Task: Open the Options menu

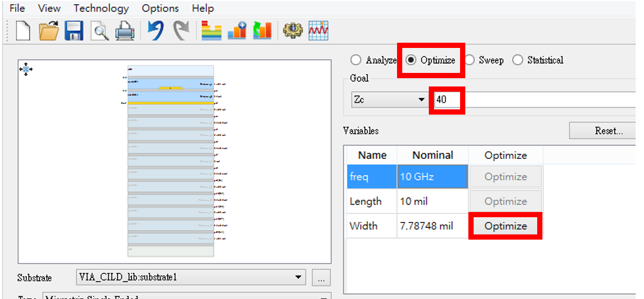Action: (160, 8)
